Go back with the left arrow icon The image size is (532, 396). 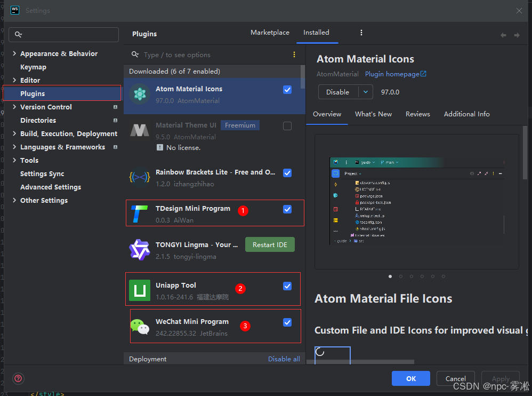[x=504, y=35]
